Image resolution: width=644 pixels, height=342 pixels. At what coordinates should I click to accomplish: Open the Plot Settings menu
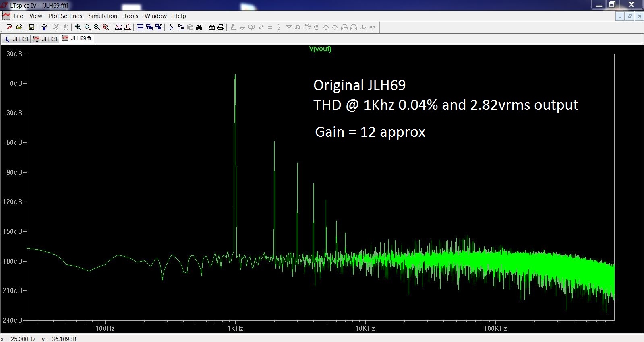(x=65, y=16)
